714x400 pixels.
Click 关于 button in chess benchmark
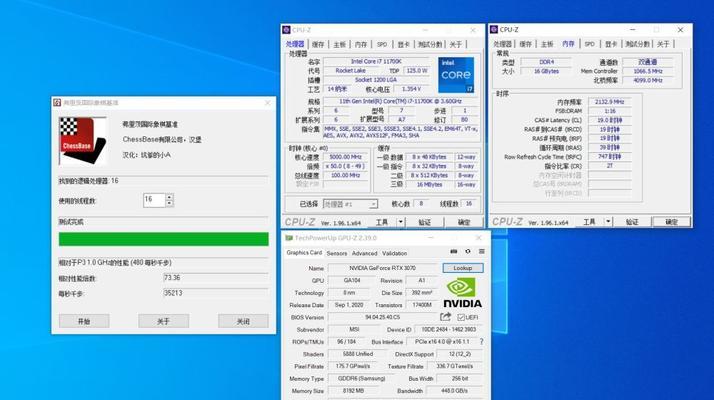(163, 321)
